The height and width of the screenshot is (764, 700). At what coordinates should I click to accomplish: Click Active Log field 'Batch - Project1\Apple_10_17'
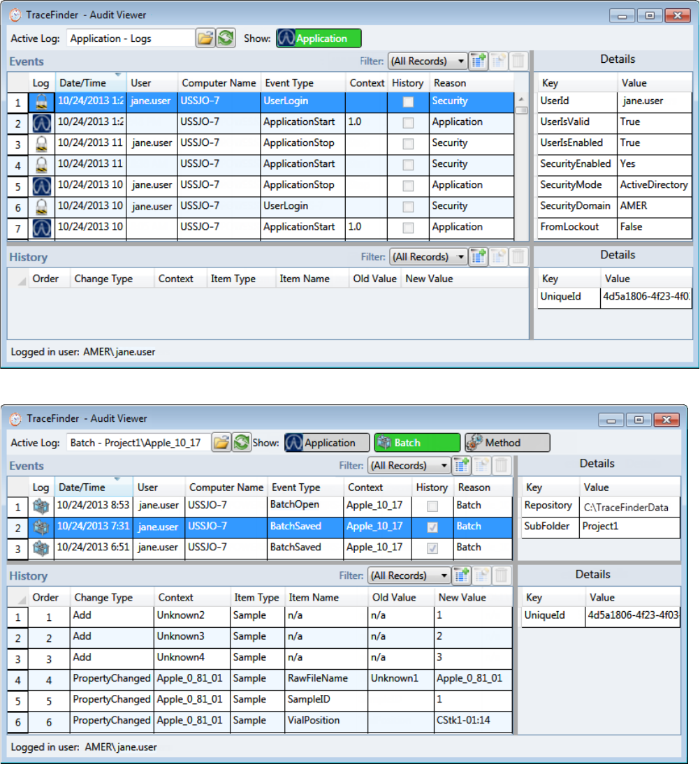pyautogui.click(x=138, y=443)
